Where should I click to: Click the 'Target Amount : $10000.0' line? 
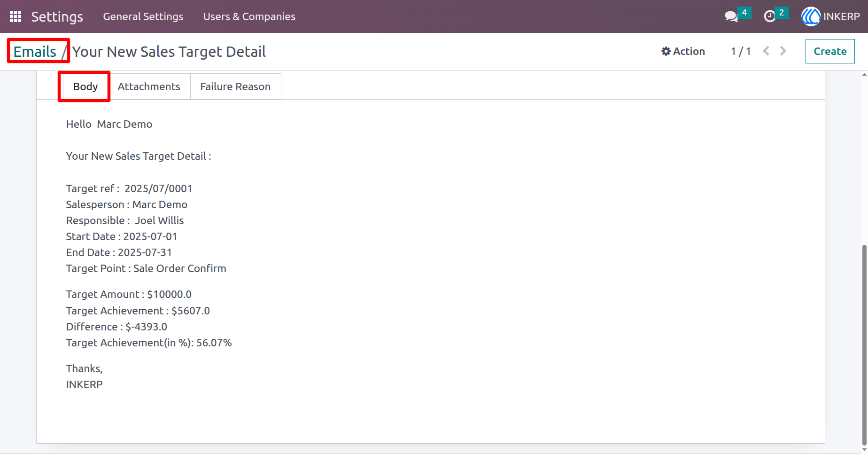(129, 294)
